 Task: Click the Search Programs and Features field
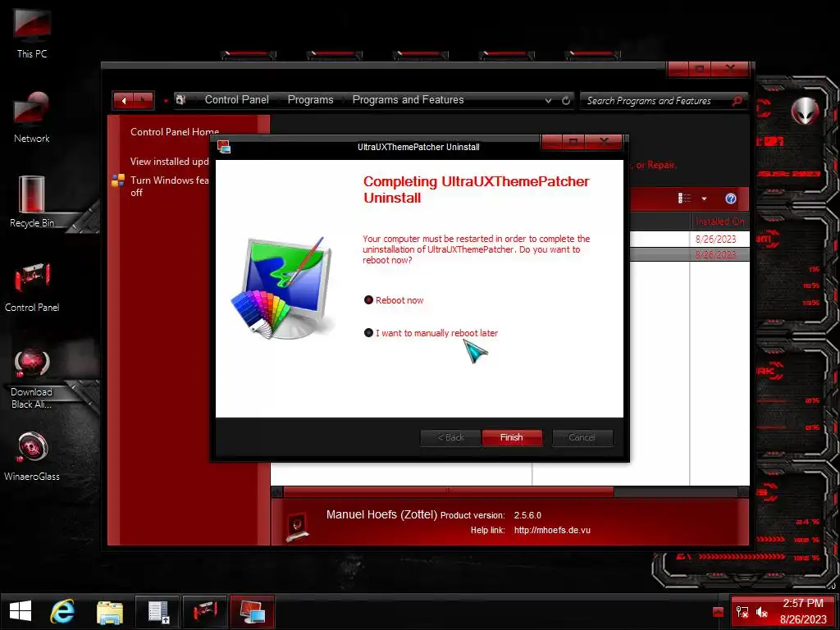[656, 101]
